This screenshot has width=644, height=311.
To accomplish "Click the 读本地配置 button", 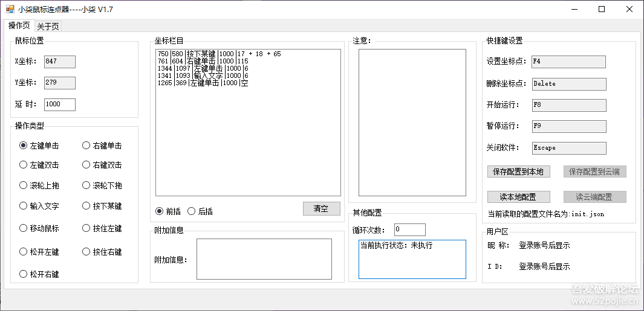I will (x=518, y=197).
